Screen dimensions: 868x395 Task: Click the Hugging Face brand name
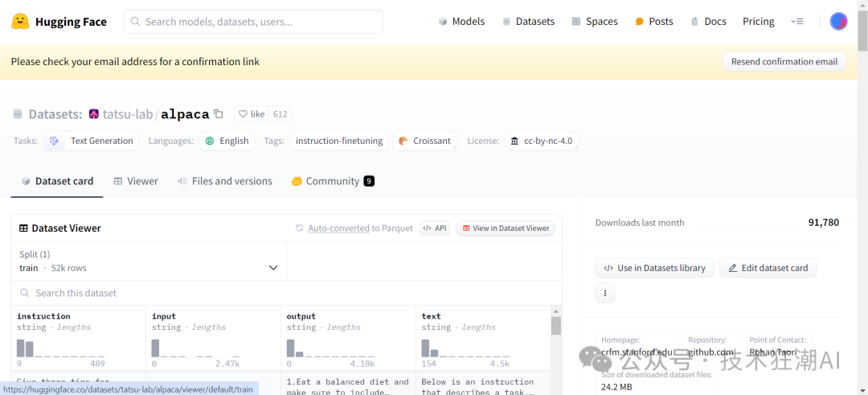71,22
